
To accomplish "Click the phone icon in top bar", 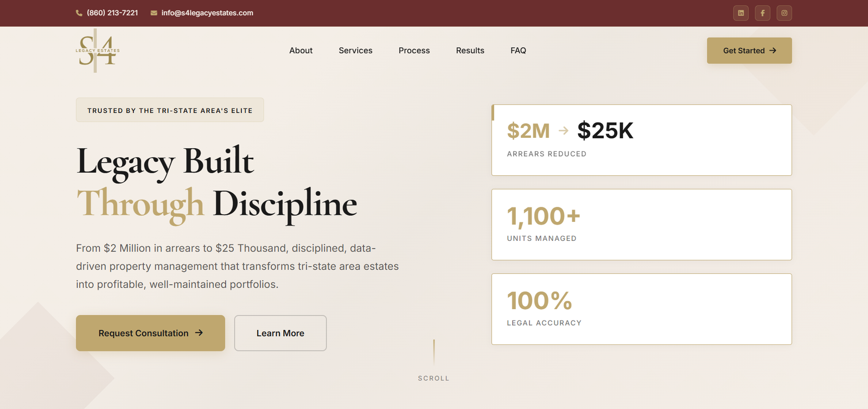I will [x=79, y=13].
